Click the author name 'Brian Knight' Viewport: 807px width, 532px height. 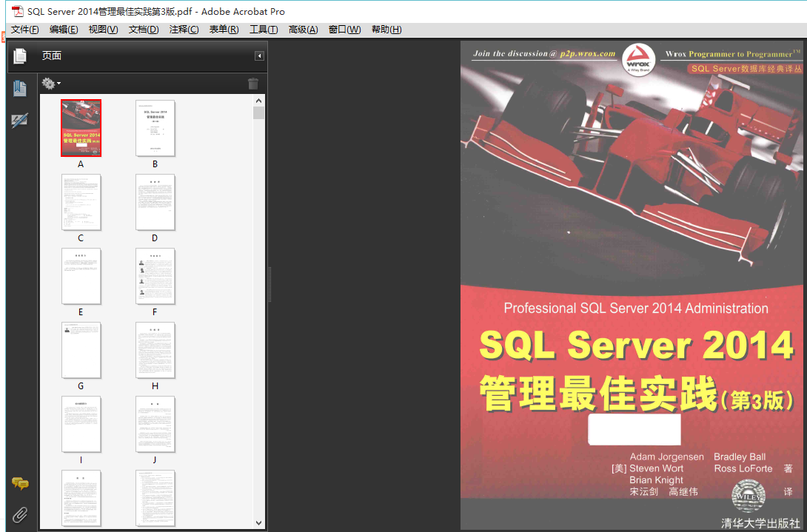(656, 480)
